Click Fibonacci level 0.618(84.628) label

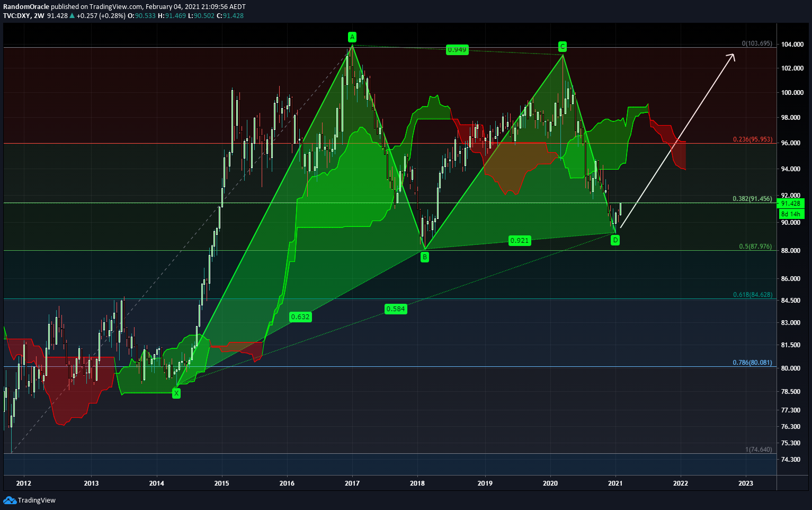tap(752, 295)
